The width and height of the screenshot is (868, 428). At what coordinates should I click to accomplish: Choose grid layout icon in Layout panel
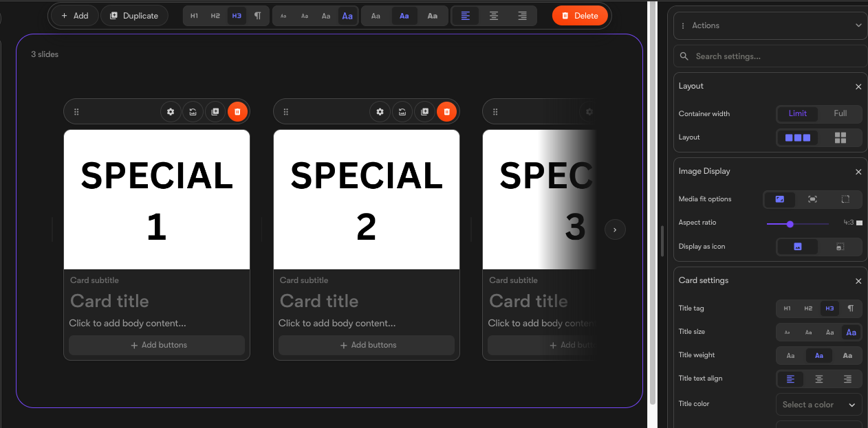840,137
